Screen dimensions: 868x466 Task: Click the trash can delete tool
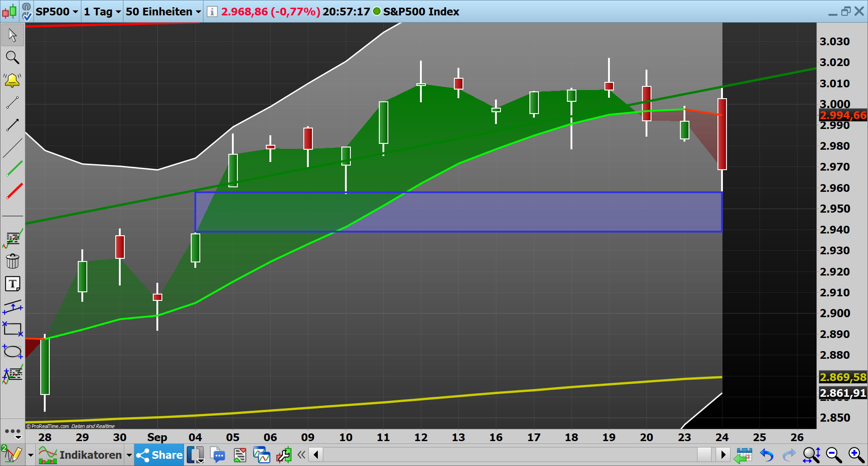point(13,261)
